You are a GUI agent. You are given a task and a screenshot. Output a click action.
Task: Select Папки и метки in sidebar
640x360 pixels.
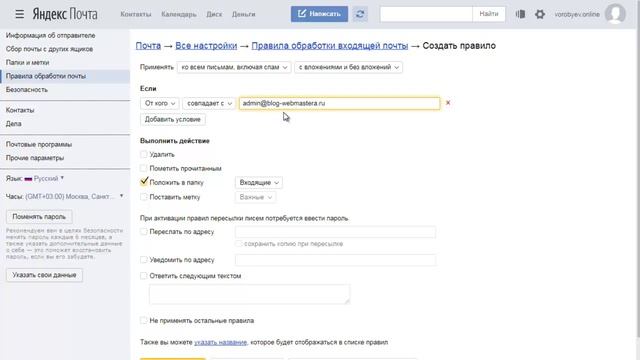[x=27, y=62]
